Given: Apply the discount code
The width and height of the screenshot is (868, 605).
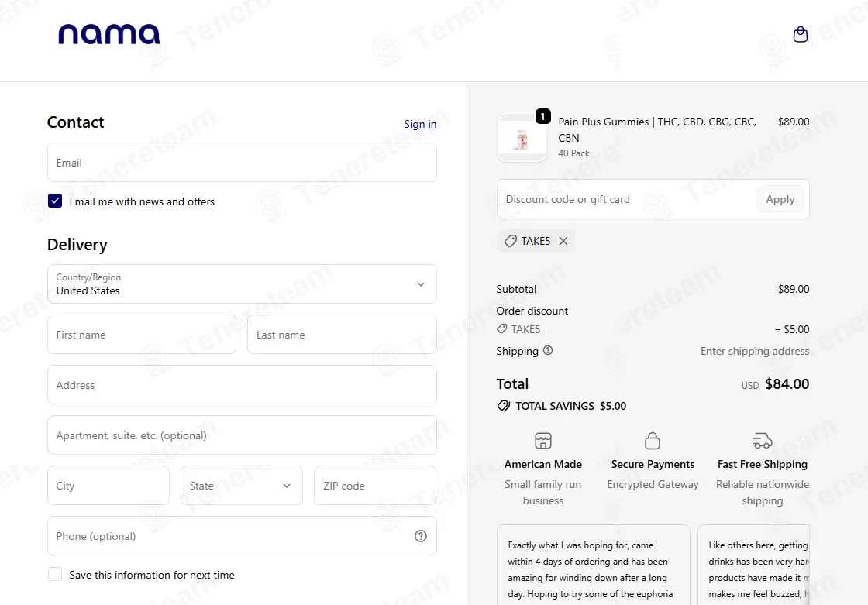Looking at the screenshot, I should (780, 199).
